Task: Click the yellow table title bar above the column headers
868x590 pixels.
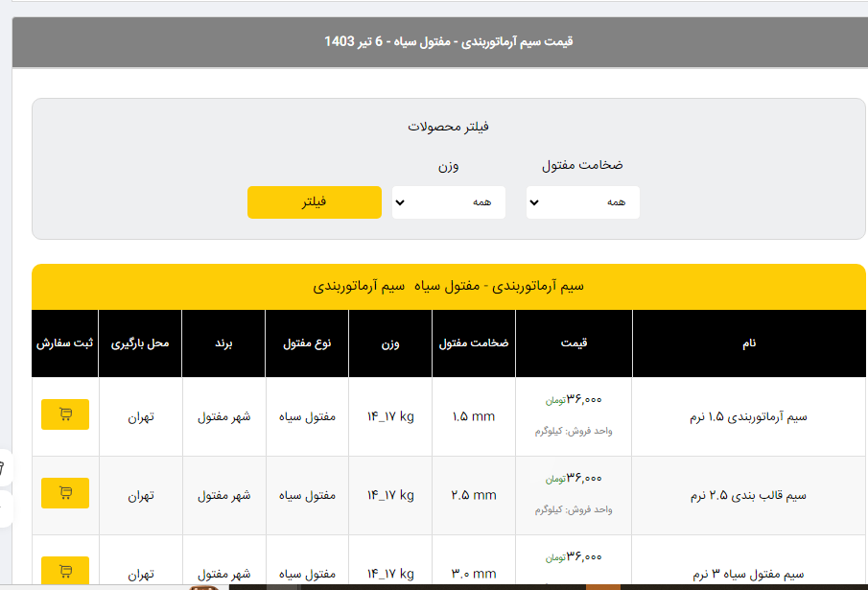Action: point(448,286)
